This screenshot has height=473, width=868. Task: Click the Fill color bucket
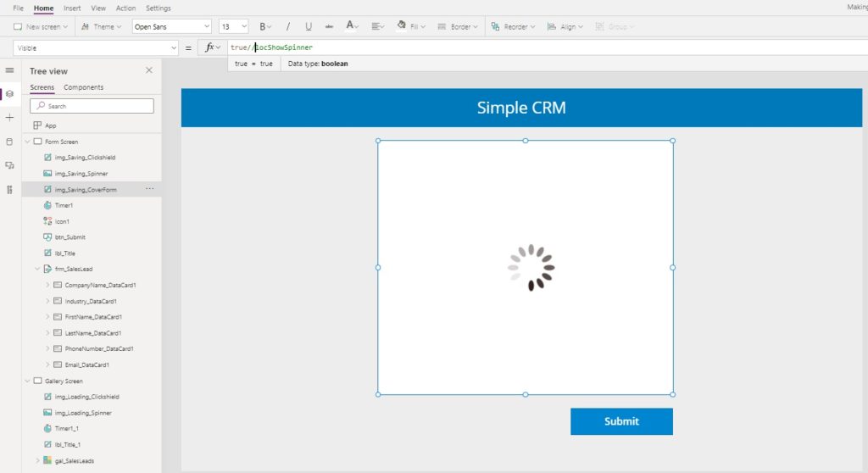401,25
